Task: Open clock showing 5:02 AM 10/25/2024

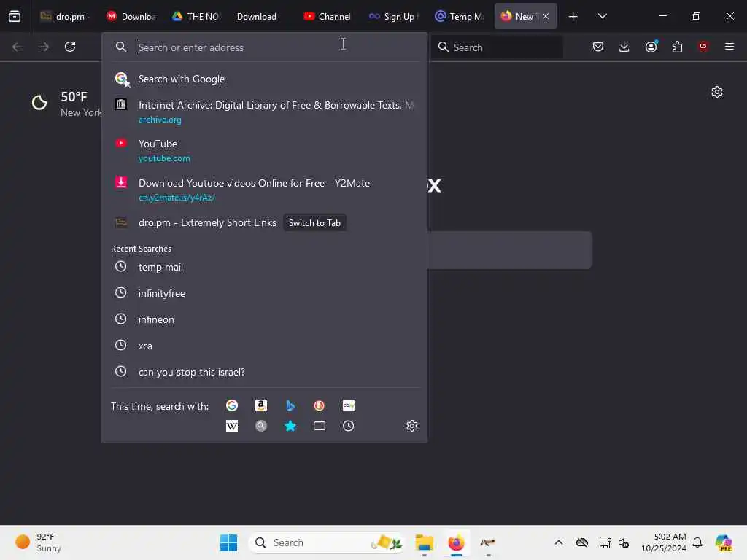Action: point(664,542)
